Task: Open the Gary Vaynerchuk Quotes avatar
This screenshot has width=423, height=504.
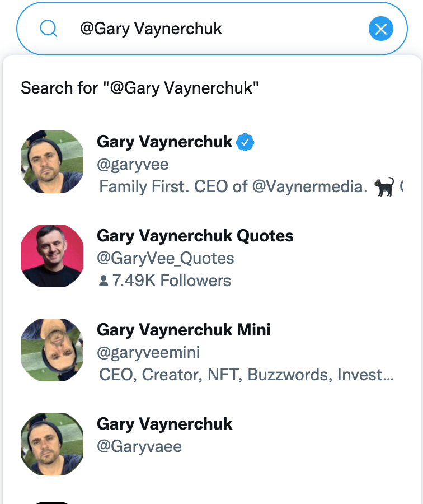Action: tap(52, 256)
